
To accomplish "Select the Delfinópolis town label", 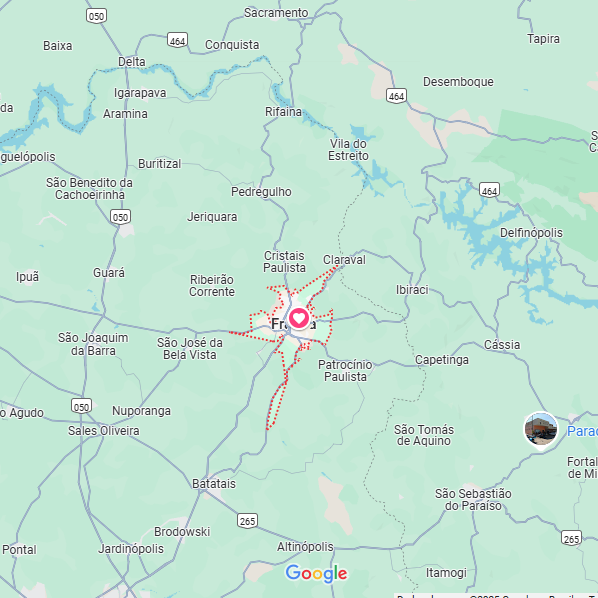I will (531, 233).
